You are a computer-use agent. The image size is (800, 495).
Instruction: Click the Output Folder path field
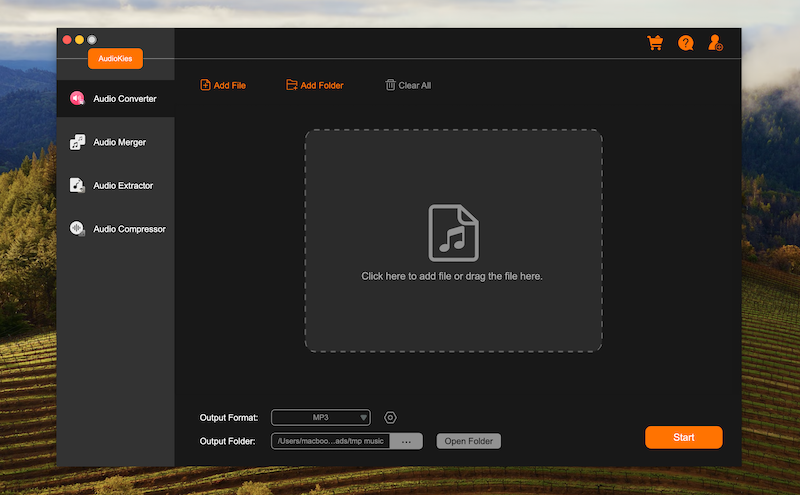330,441
